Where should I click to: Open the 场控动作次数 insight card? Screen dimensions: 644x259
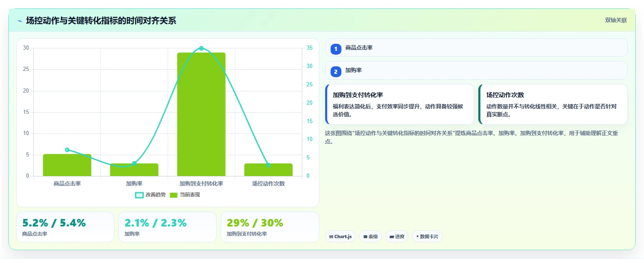[x=553, y=104]
